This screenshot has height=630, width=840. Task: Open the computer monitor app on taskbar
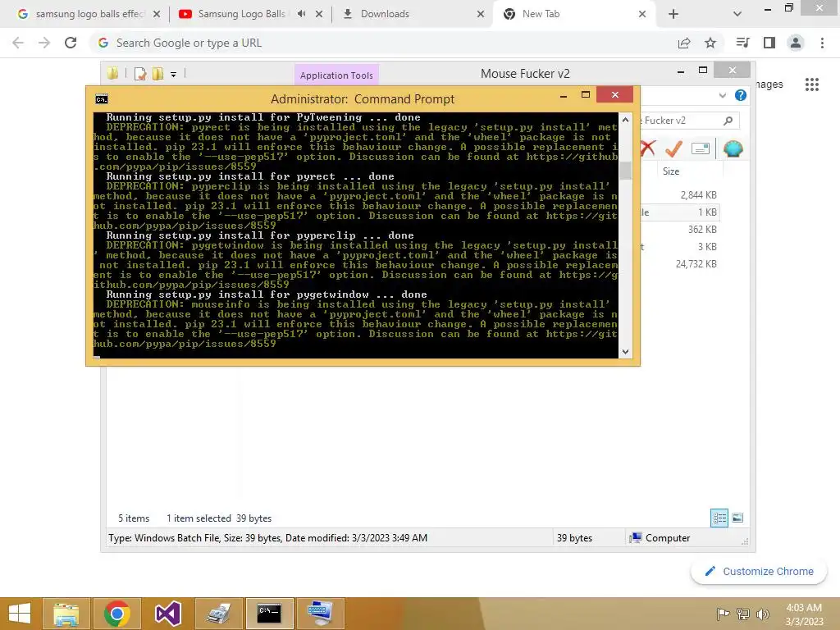coord(321,614)
